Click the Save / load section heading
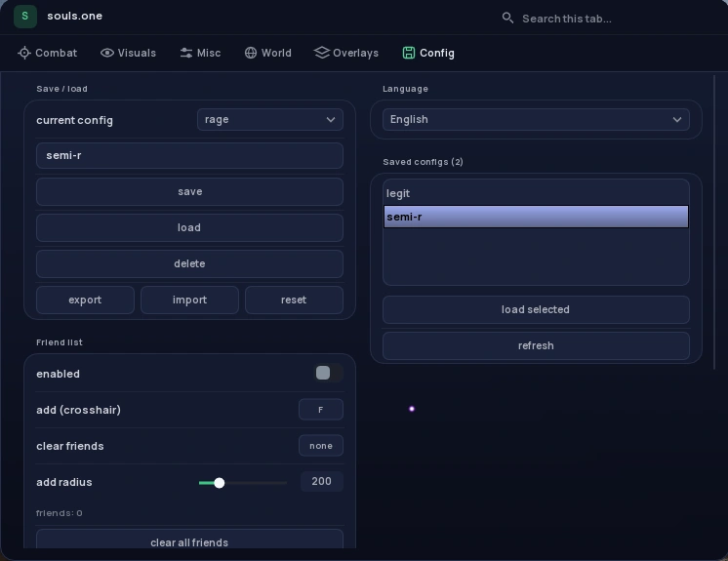728x561 pixels. click(x=61, y=89)
